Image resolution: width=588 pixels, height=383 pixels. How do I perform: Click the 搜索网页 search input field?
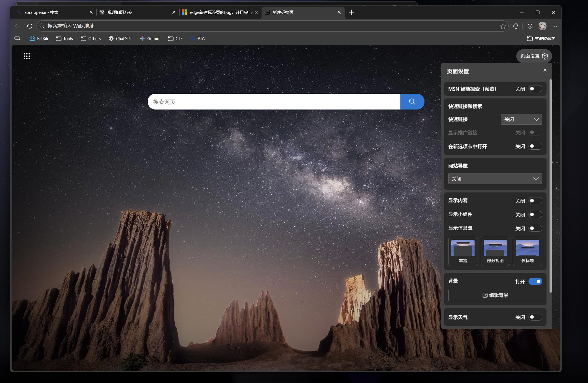coord(274,102)
